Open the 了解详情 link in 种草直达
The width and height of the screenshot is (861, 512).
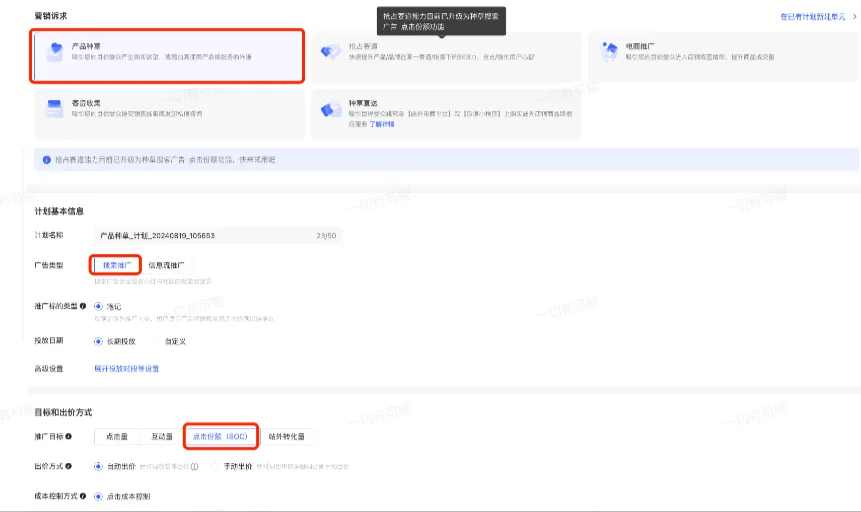[382, 124]
